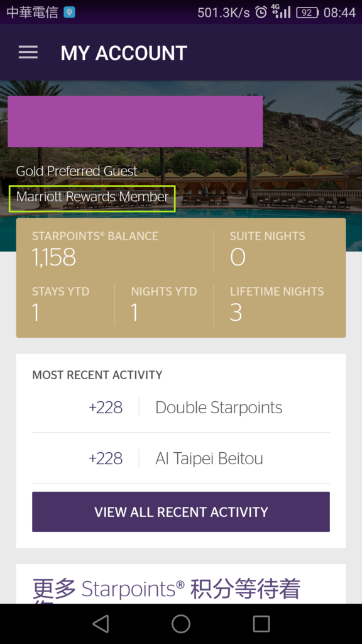Open recent apps with the square button
This screenshot has width=362, height=644.
[x=261, y=623]
